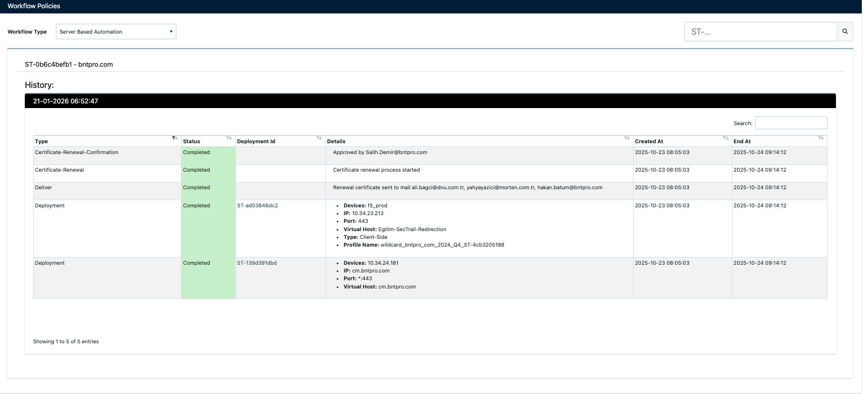Focus the ST-... search field
Viewport: 868px width, 394px height.
point(760,32)
